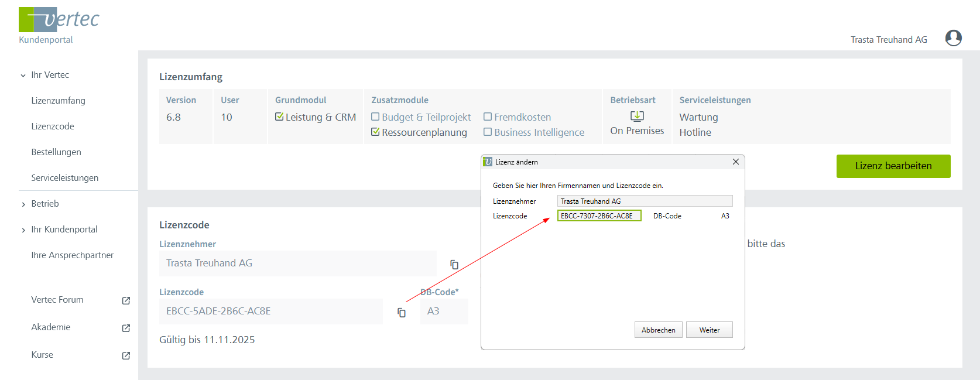Toggle the Ressourcenplanung checkbox
Image resolution: width=980 pixels, height=380 pixels.
tap(375, 132)
